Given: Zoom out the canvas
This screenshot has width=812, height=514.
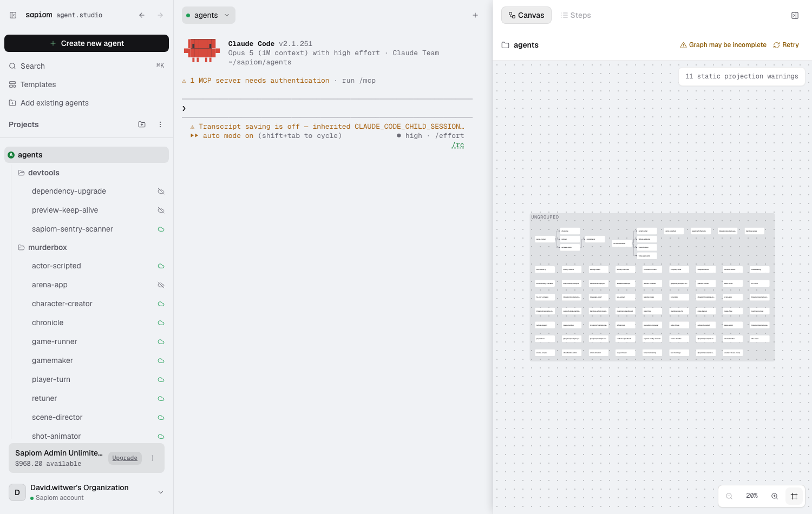Looking at the screenshot, I should coord(729,496).
